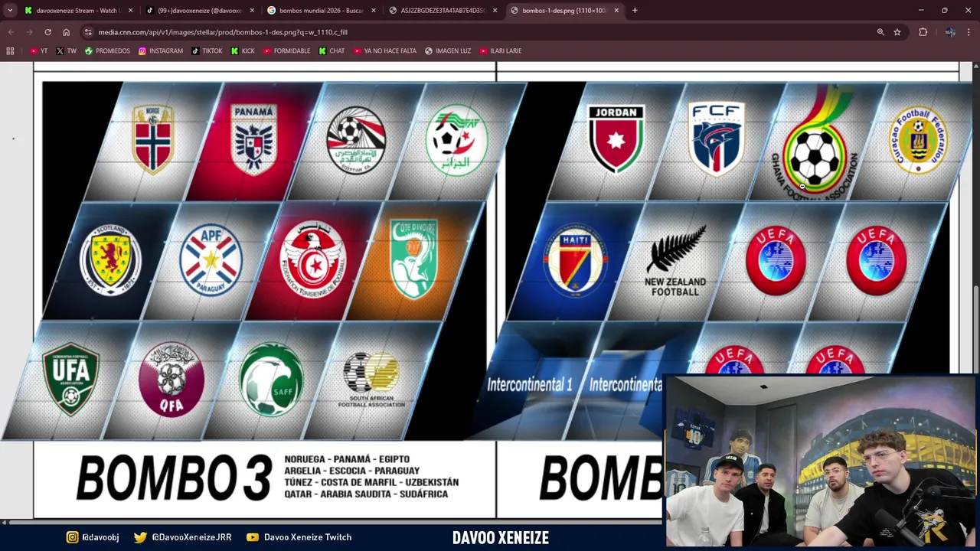Click the New Zealand Football fern logo
Screen dimensions: 980x551
click(675, 260)
